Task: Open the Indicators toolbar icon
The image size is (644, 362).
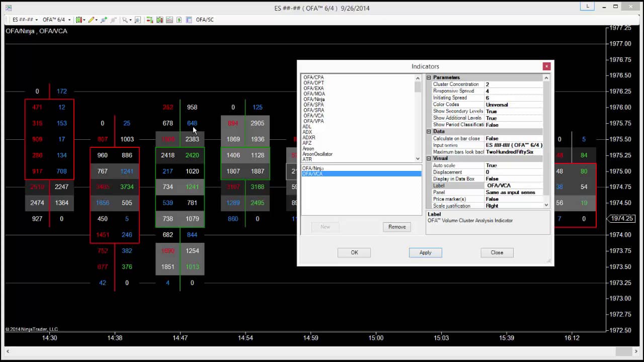Action: coord(159,20)
